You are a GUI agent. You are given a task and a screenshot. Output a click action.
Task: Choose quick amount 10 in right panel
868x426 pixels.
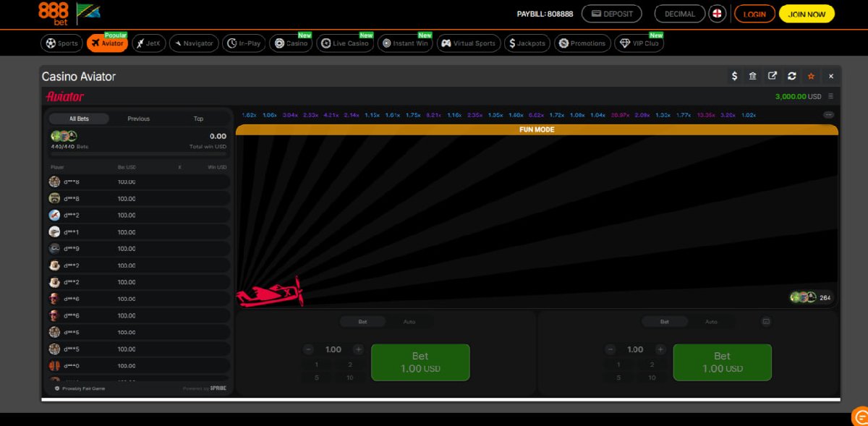click(652, 378)
